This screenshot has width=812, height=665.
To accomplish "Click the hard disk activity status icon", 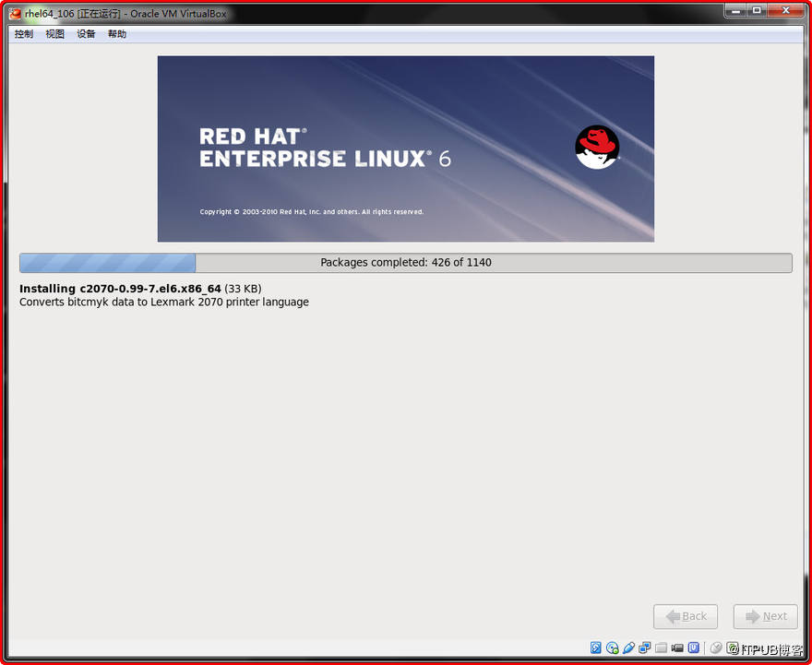I will pos(596,647).
